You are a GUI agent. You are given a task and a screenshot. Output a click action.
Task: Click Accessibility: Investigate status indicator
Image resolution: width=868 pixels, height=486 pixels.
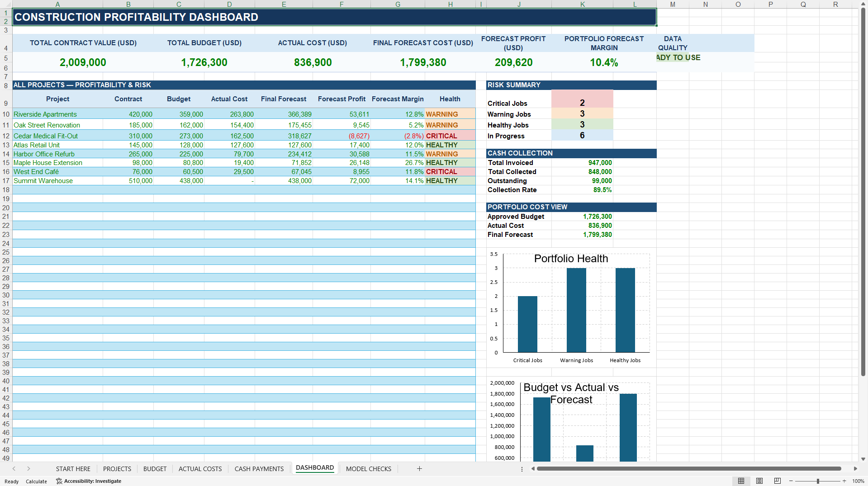(89, 481)
